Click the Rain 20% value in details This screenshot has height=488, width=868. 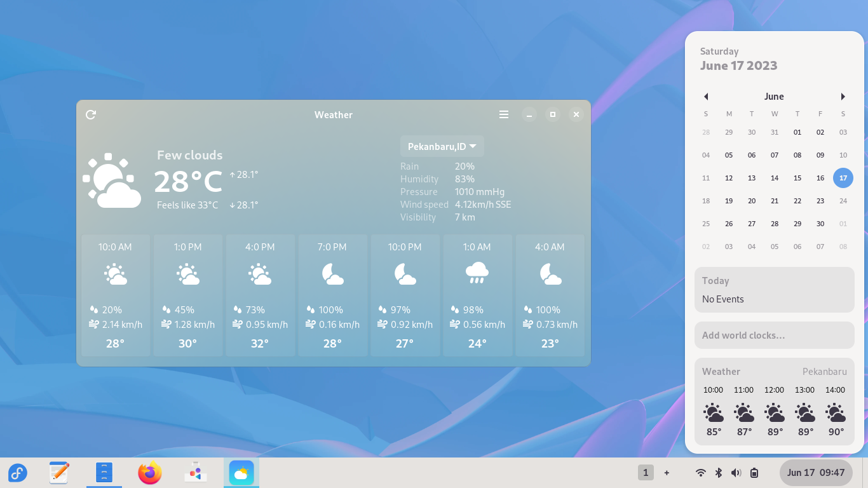465,166
